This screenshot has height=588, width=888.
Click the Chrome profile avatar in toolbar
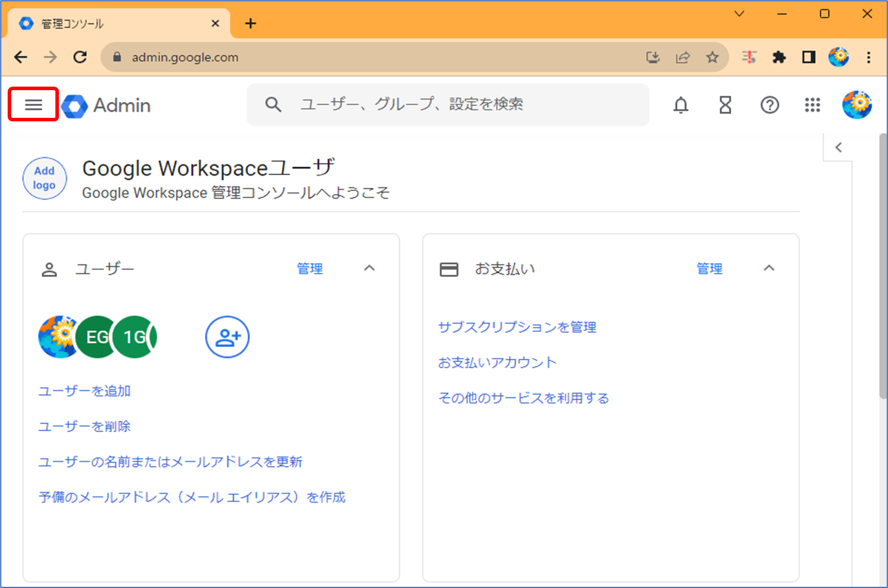click(839, 57)
